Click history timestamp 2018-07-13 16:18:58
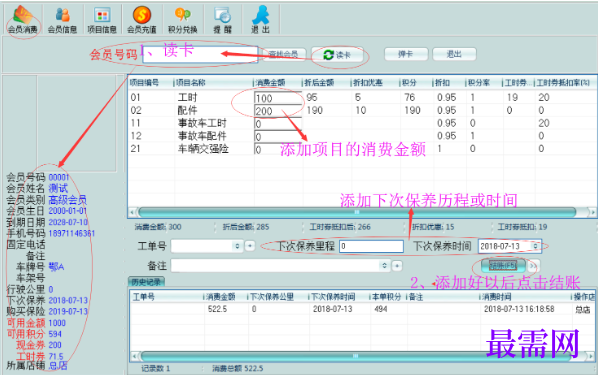 click(x=519, y=309)
